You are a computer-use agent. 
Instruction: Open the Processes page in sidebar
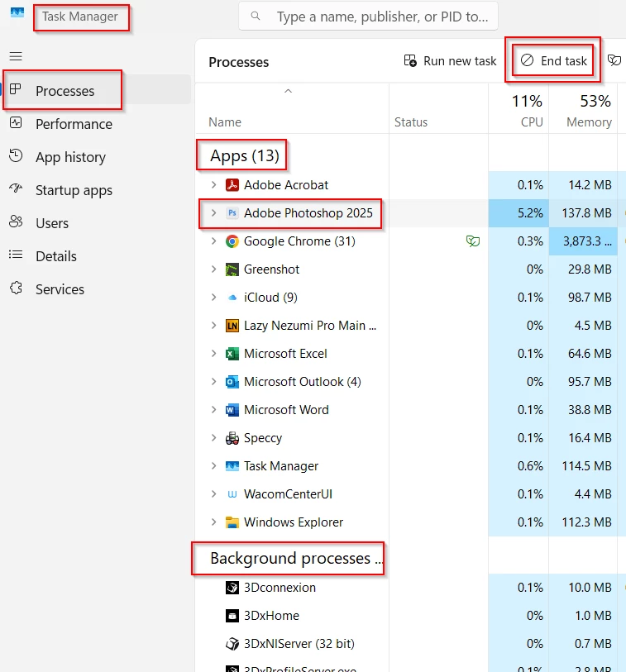point(97,90)
